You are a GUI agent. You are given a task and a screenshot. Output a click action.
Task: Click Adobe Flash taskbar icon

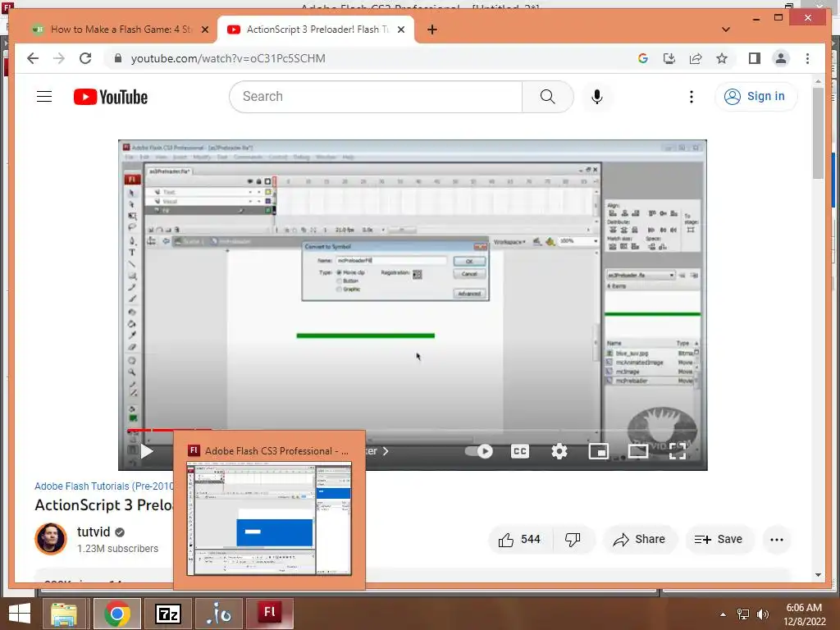coord(269,614)
